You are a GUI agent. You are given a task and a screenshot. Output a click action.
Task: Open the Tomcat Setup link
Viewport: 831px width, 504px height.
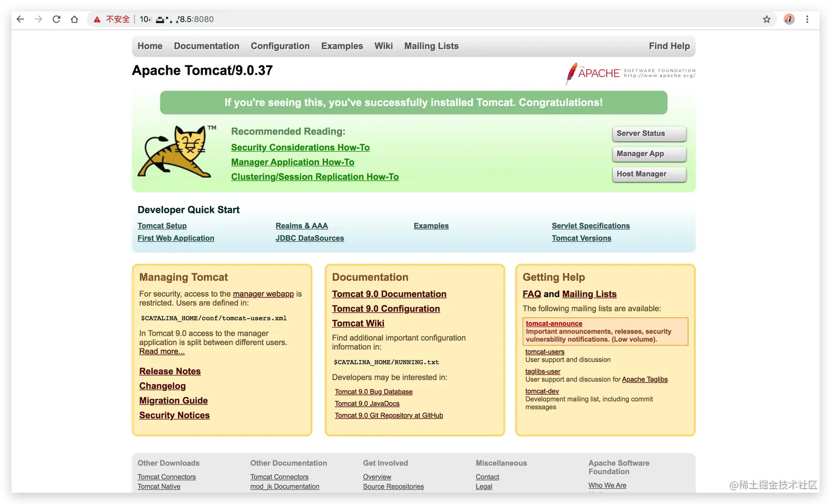coord(162,226)
